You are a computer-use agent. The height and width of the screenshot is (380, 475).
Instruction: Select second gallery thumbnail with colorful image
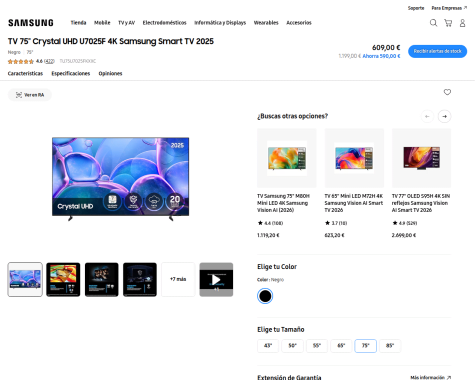(x=63, y=279)
